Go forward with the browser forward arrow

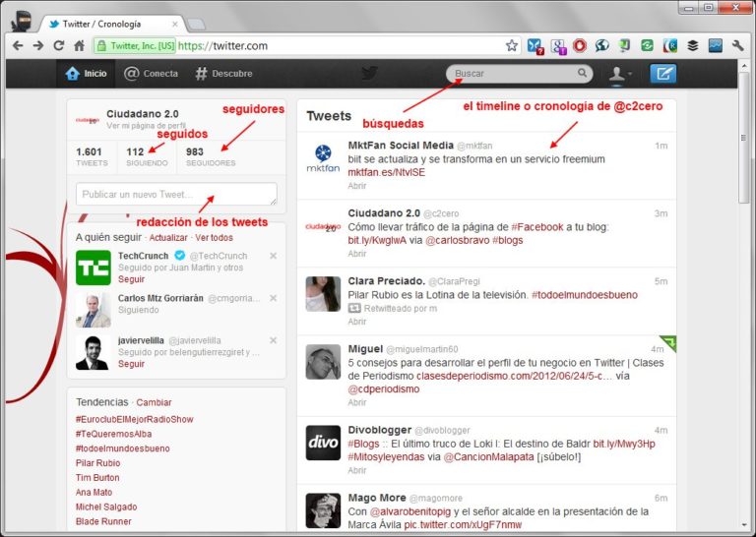click(38, 46)
